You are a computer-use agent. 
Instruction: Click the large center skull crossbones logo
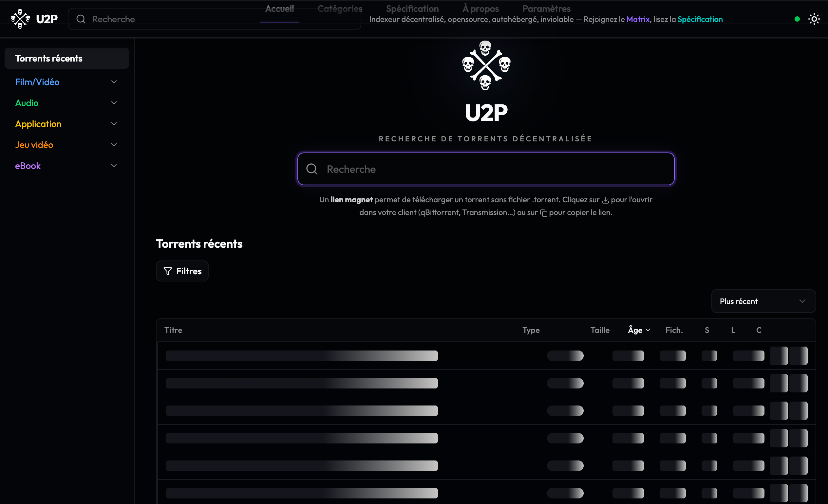point(486,65)
